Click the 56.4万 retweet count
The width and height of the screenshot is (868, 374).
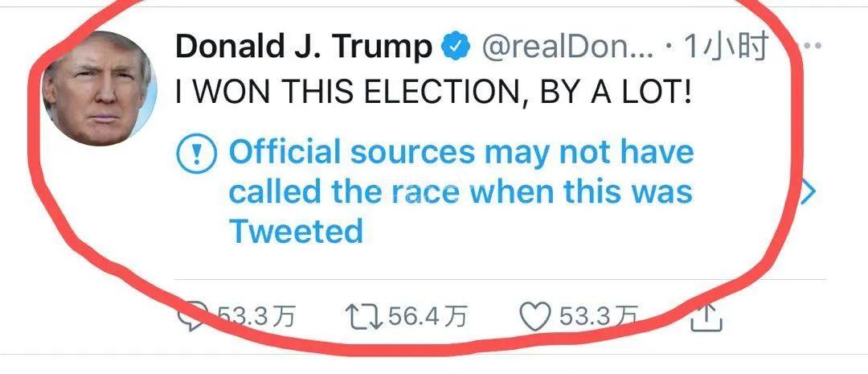point(428,317)
